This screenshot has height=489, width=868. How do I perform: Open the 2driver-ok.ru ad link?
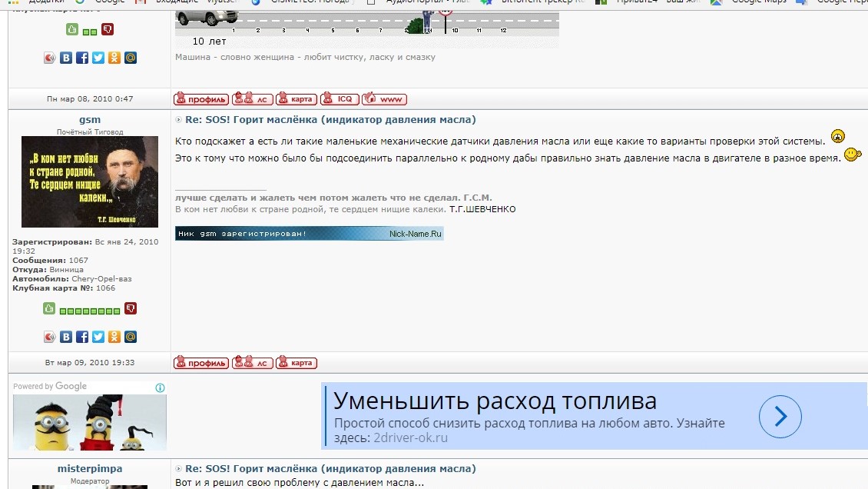click(410, 437)
